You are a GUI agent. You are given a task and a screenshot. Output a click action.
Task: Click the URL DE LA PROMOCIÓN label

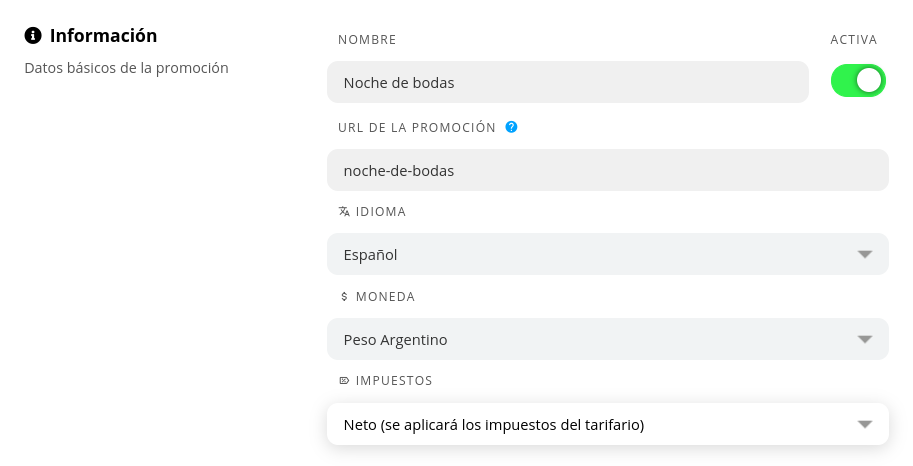[417, 128]
